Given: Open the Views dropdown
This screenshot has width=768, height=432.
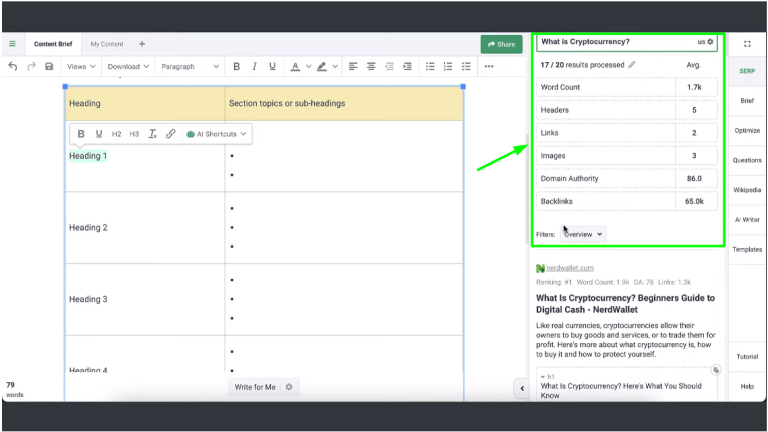Looking at the screenshot, I should point(81,66).
